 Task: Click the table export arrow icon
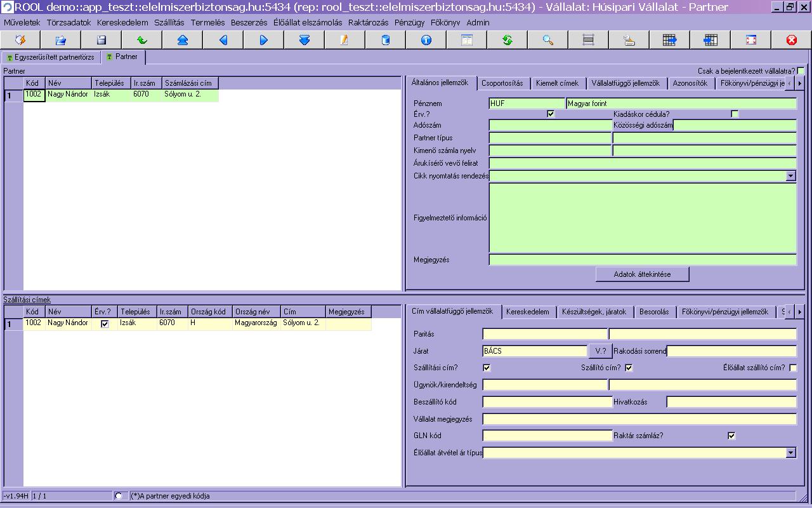click(669, 40)
